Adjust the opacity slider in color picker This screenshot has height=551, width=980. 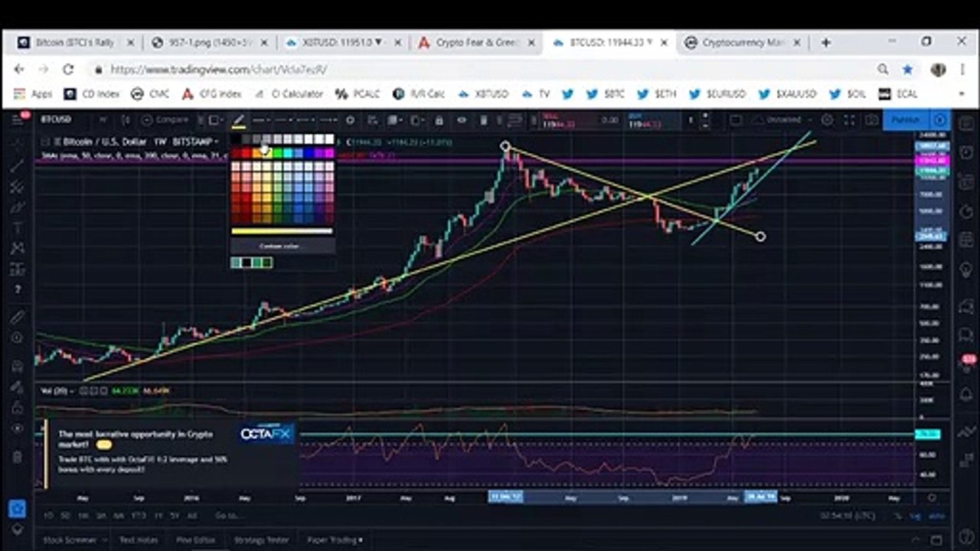(282, 231)
